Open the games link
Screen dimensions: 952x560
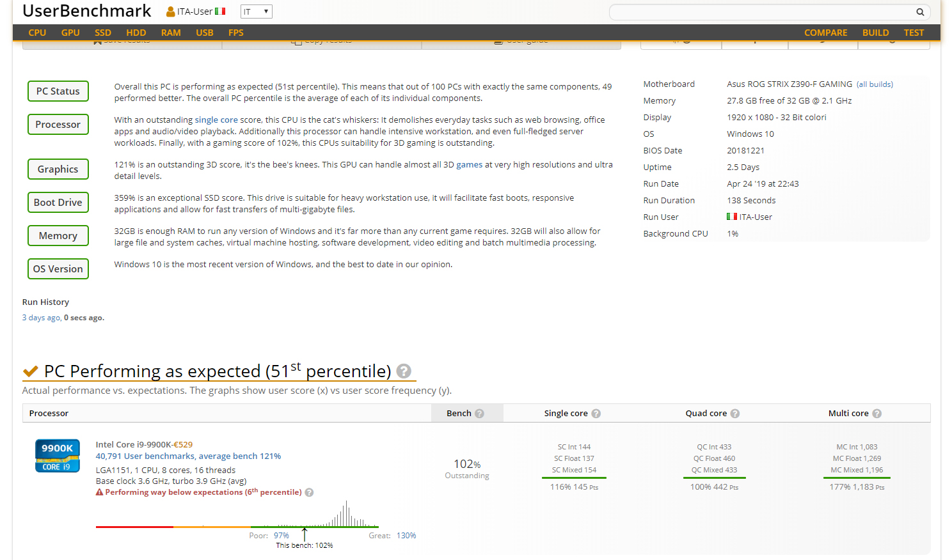coord(469,164)
